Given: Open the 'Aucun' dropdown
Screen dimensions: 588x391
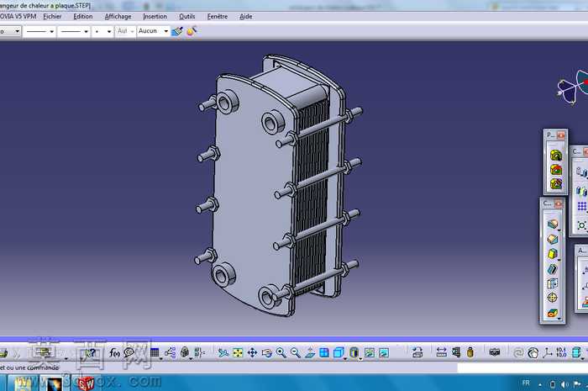Looking at the screenshot, I should 153,31.
